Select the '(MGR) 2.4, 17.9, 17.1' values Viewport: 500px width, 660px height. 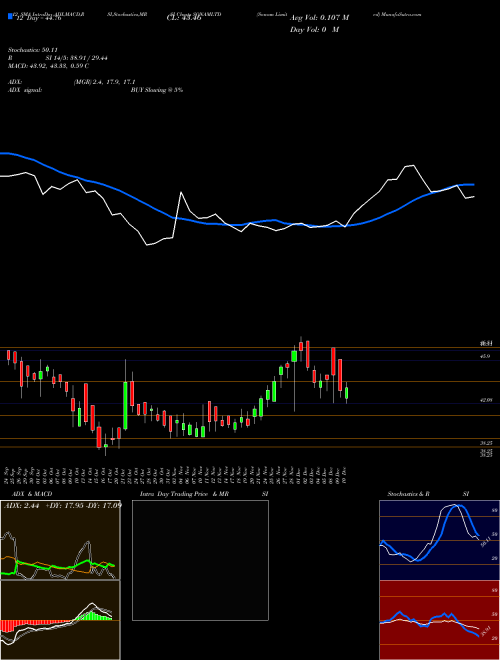click(x=104, y=82)
